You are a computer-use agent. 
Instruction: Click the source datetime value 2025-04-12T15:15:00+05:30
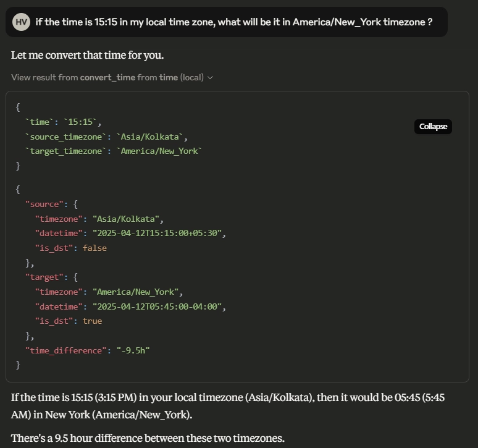(157, 234)
